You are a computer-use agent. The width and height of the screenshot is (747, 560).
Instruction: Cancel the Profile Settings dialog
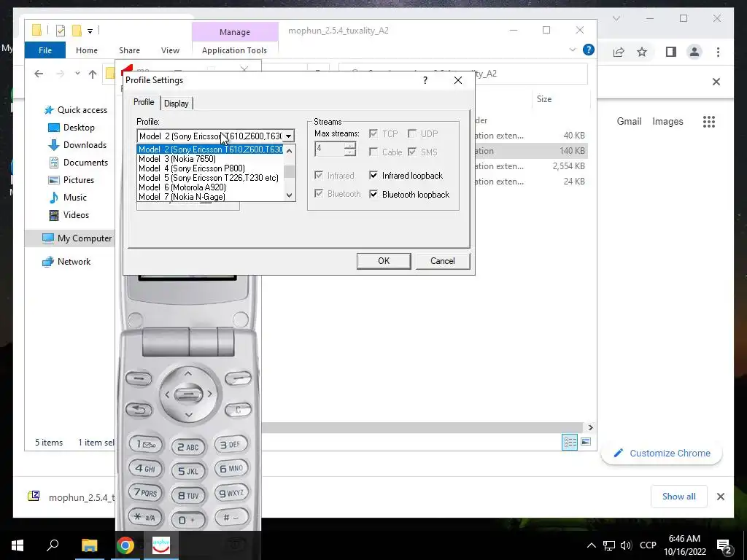443,261
